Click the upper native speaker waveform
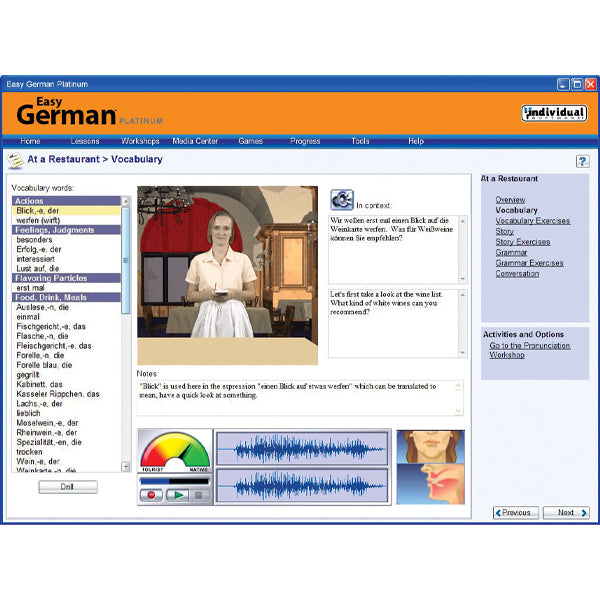Image resolution: width=600 pixels, height=600 pixels. pos(302,448)
